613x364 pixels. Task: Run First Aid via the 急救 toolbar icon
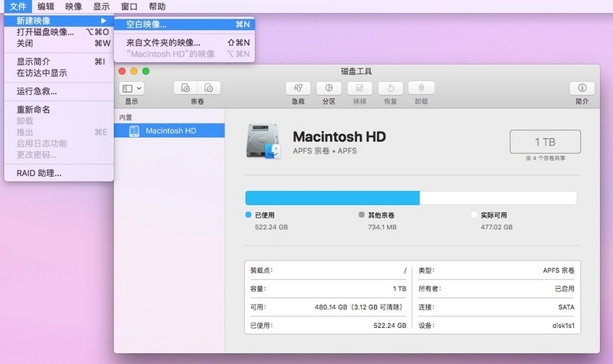(298, 88)
